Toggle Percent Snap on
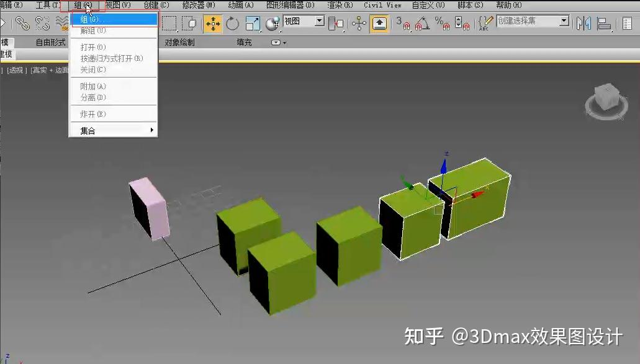The width and height of the screenshot is (640, 364). tap(443, 25)
